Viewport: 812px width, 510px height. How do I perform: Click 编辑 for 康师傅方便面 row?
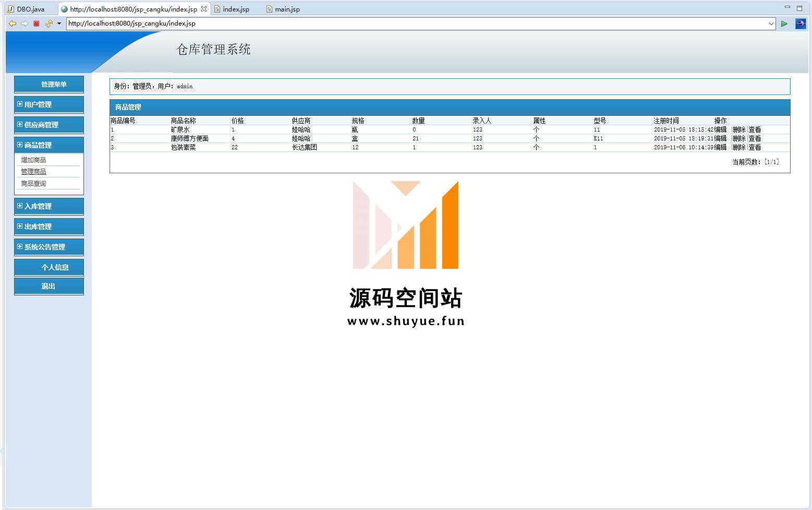pyautogui.click(x=720, y=138)
